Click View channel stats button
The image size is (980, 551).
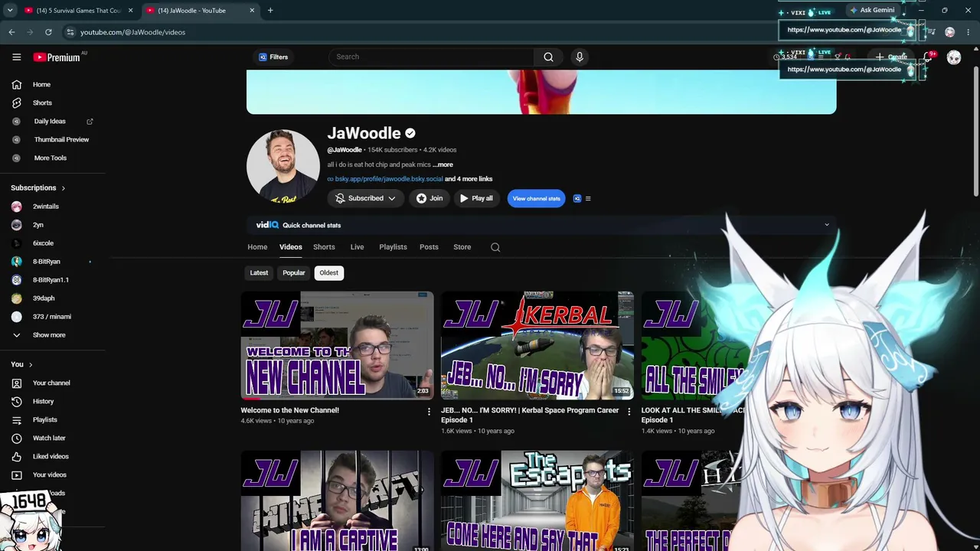pos(536,198)
